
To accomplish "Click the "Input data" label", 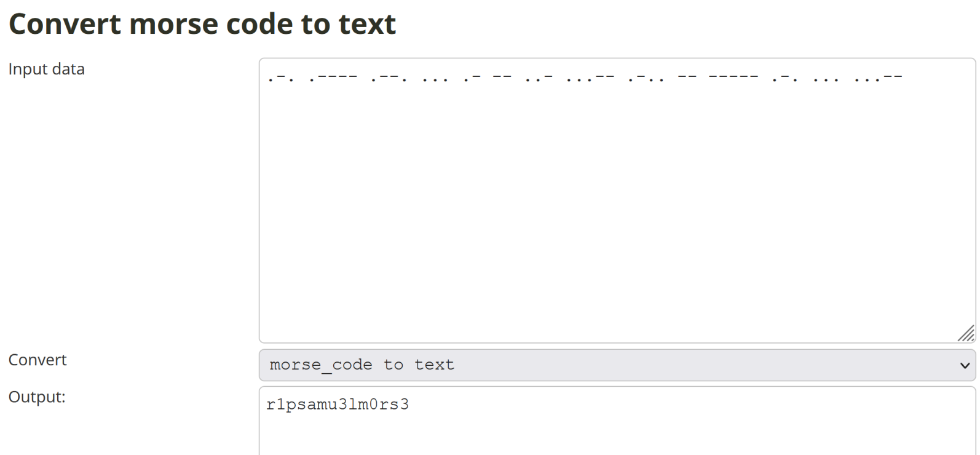I will [x=47, y=69].
